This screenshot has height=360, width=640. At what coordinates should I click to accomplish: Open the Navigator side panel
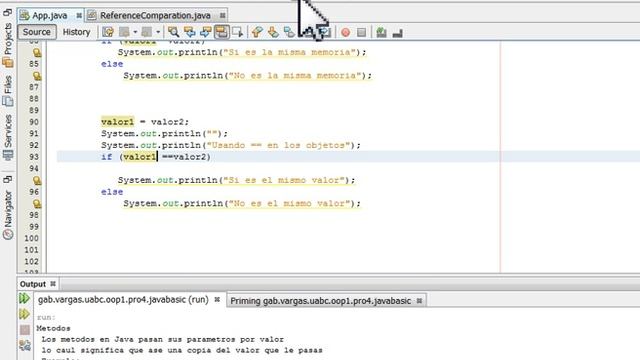pos(8,215)
